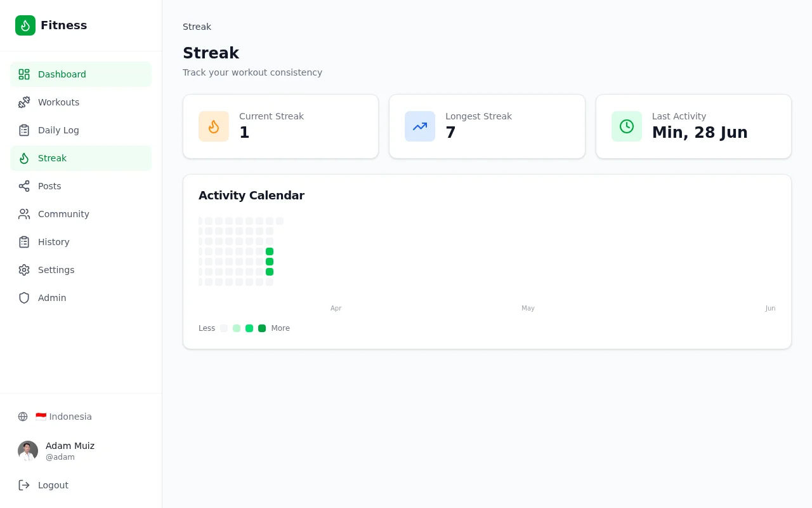812x508 pixels.
Task: Click the Settings gear icon
Action: pyautogui.click(x=24, y=270)
